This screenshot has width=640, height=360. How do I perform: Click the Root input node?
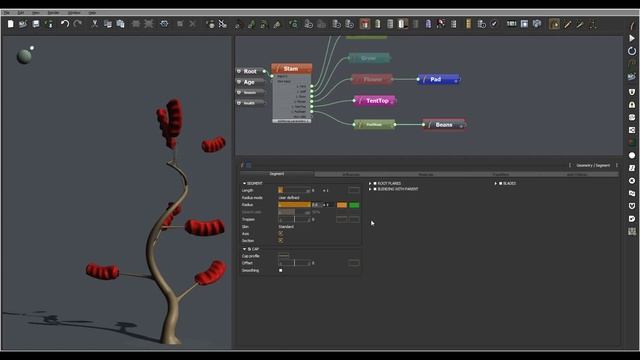[x=250, y=71]
